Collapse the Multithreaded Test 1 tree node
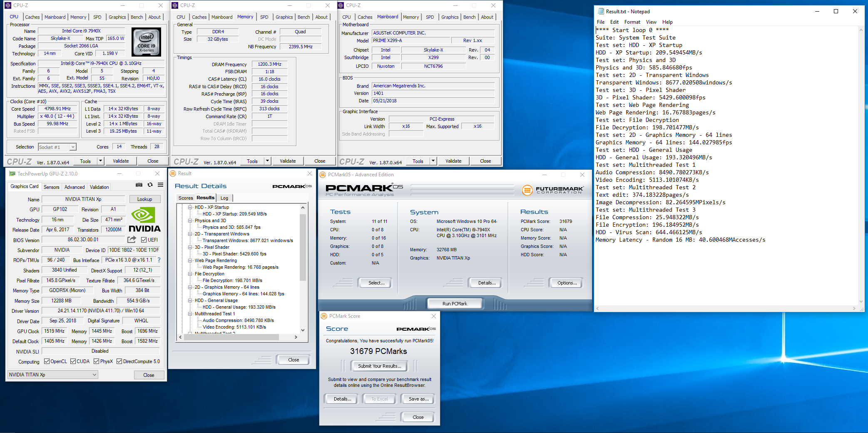 (x=190, y=314)
